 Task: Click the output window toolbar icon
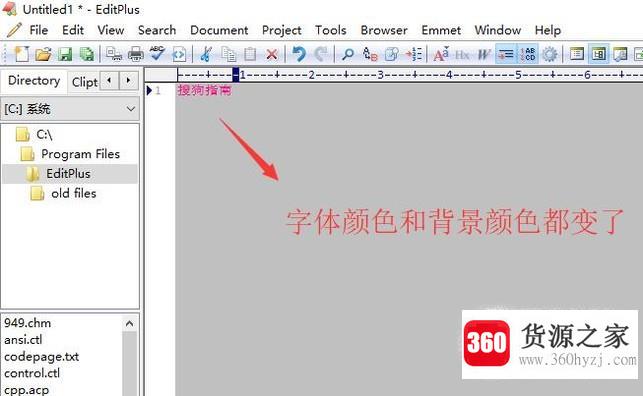click(x=620, y=54)
